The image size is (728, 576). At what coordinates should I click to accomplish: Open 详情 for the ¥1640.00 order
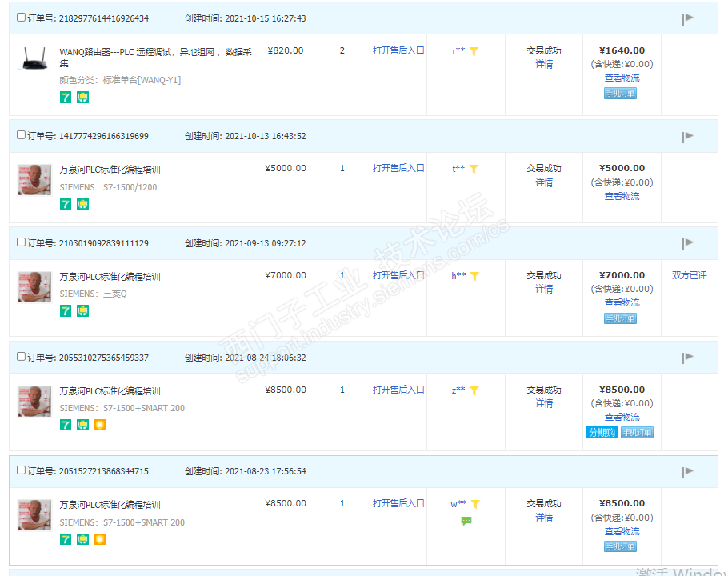click(x=544, y=64)
